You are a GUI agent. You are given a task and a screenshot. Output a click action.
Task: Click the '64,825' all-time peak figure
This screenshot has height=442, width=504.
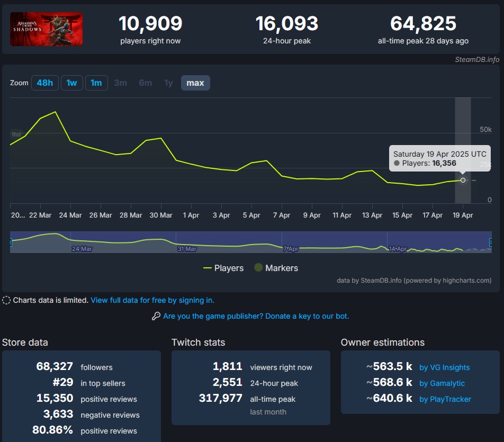pos(423,23)
